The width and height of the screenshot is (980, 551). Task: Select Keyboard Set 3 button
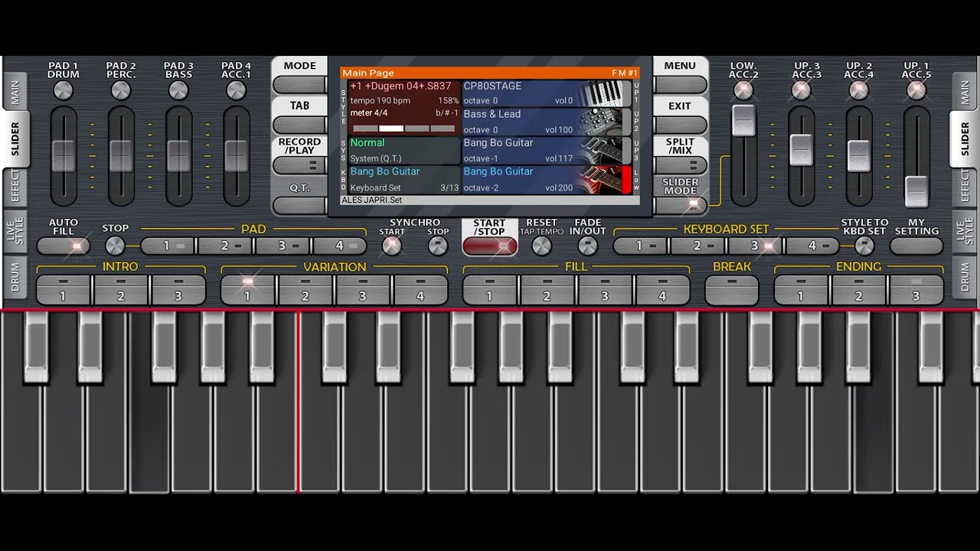(x=755, y=246)
